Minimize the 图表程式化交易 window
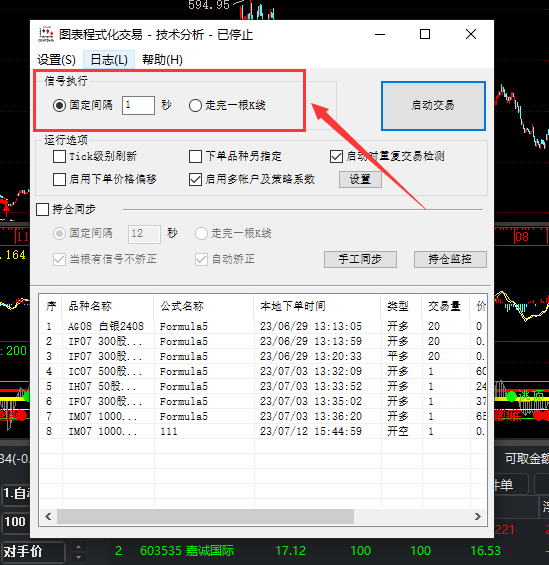 [380, 35]
